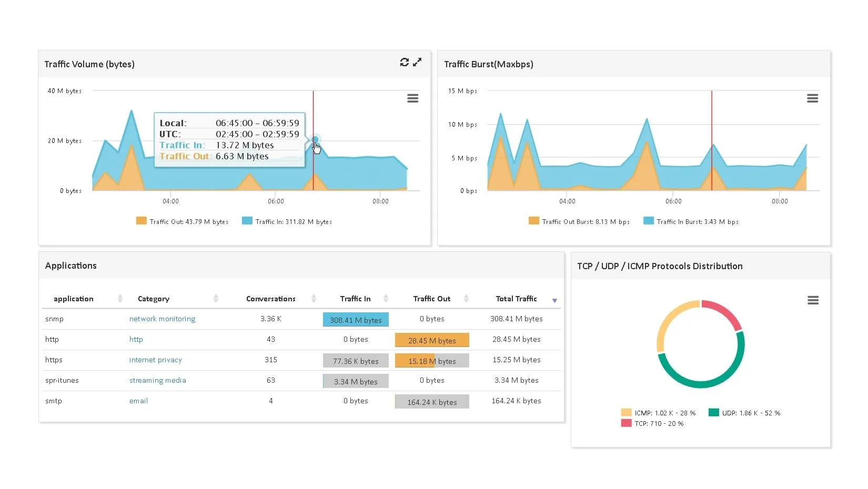Open Traffic Burst chart hamburger menu
Screen dimensions: 868x489
click(812, 98)
